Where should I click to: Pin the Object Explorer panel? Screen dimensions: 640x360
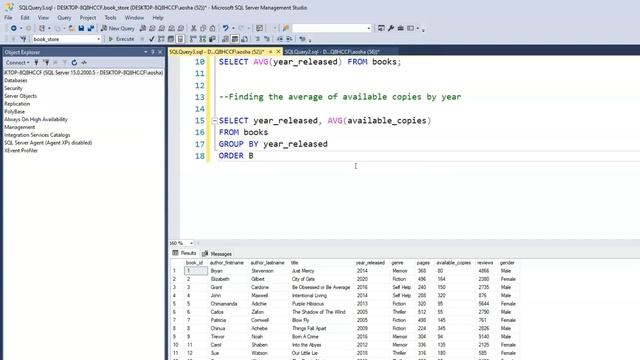pyautogui.click(x=153, y=52)
